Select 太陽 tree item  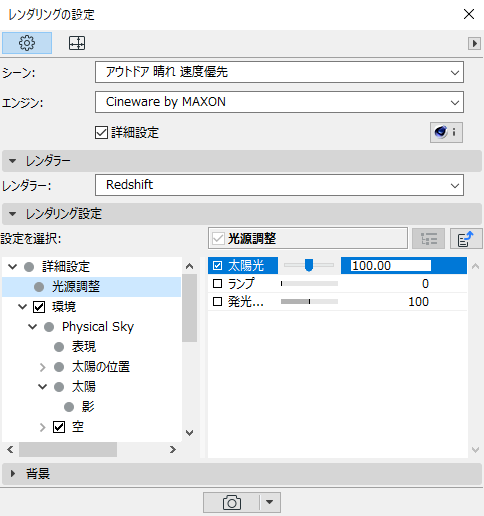tap(84, 387)
